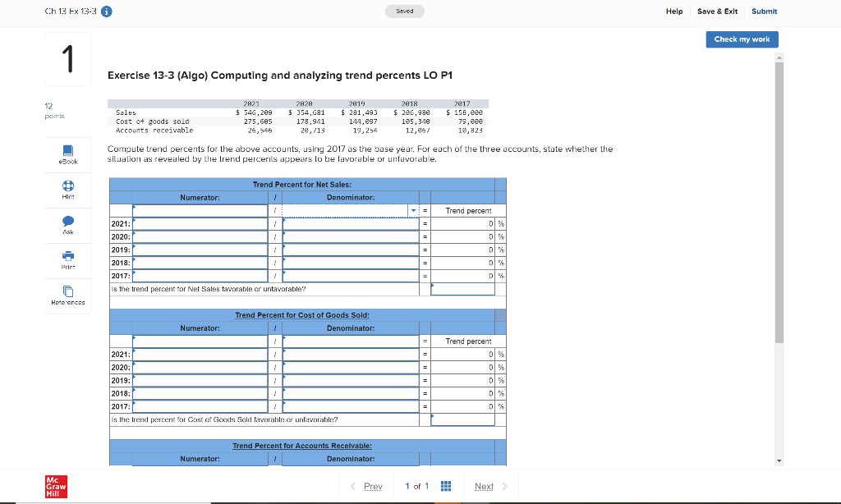Viewport: 841px width, 504px height.
Task: Open the Ask chat bubble icon
Action: pyautogui.click(x=68, y=221)
